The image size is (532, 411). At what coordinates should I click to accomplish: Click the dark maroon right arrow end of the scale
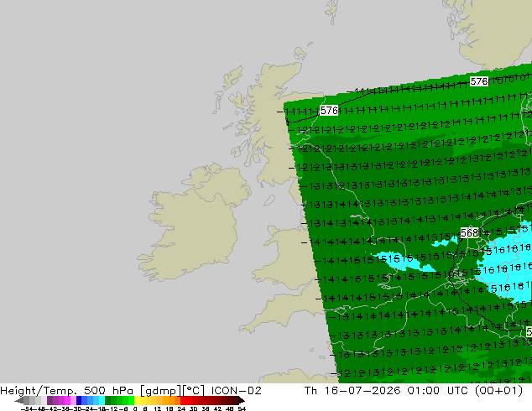pos(241,400)
